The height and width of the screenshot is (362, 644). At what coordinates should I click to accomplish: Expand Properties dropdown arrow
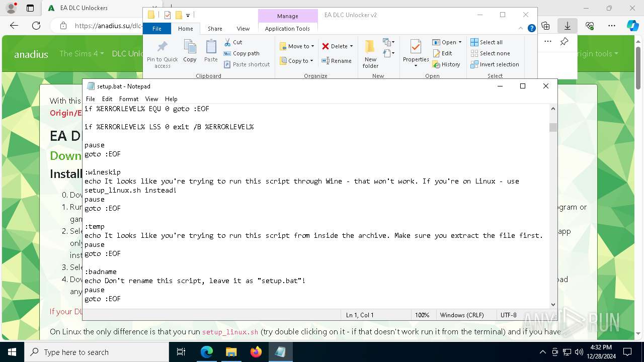[416, 66]
